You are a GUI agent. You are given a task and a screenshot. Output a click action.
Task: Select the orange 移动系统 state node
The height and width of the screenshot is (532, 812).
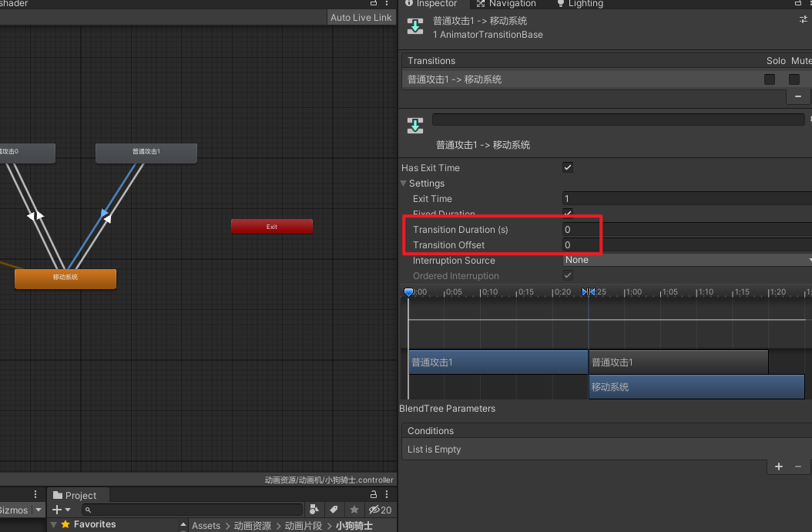[x=65, y=278]
